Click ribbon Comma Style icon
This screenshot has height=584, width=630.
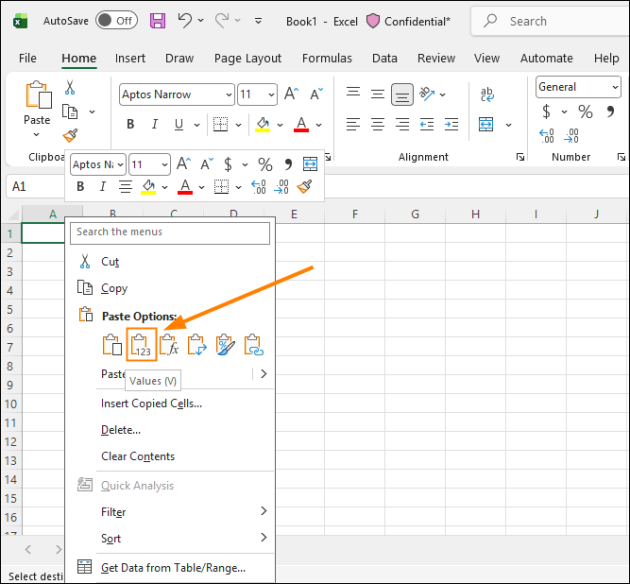click(x=610, y=111)
